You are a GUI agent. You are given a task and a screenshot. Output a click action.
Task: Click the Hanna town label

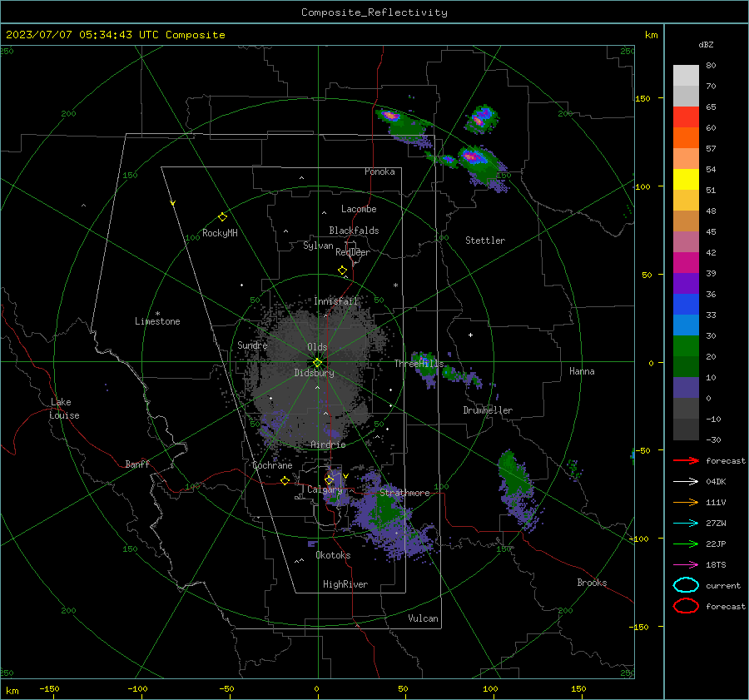[x=582, y=371]
